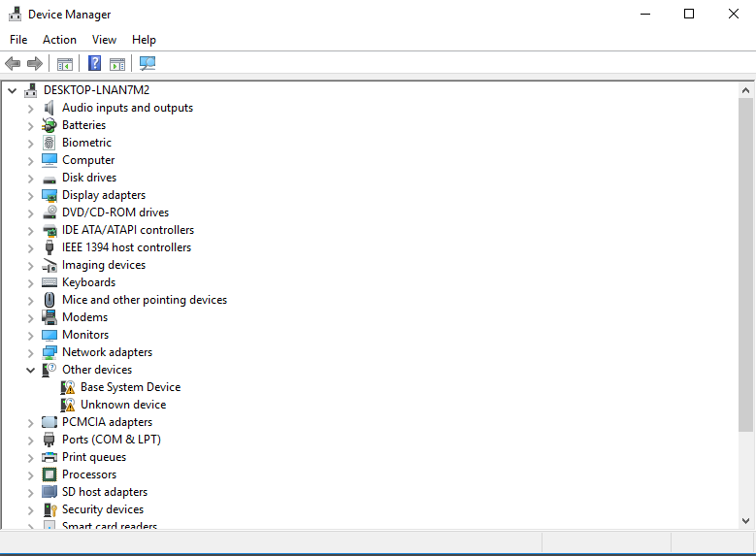756x556 pixels.
Task: Open the View menu
Action: pyautogui.click(x=104, y=40)
